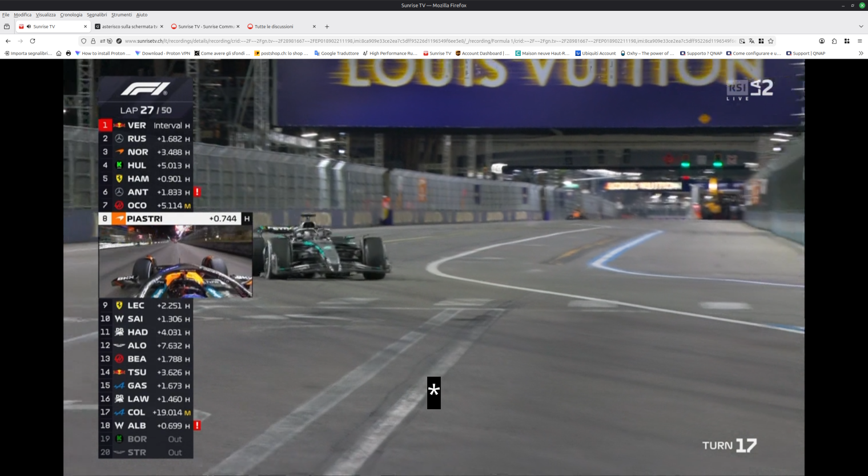Viewport: 868px width, 476px height.
Task: Open the page translation icon in the address bar
Action: pyautogui.click(x=752, y=41)
